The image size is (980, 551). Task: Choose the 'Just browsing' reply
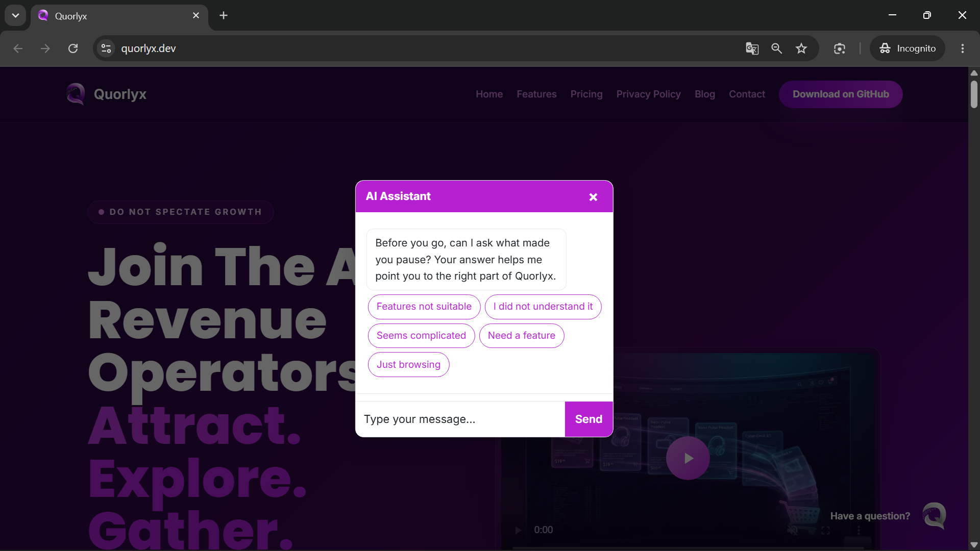coord(408,365)
